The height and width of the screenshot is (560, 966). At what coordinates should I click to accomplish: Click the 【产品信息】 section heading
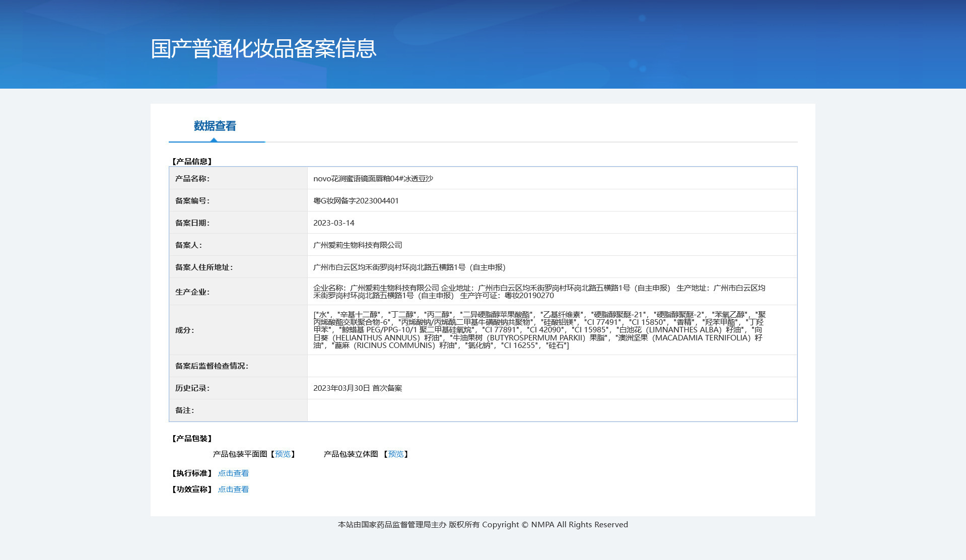[192, 162]
